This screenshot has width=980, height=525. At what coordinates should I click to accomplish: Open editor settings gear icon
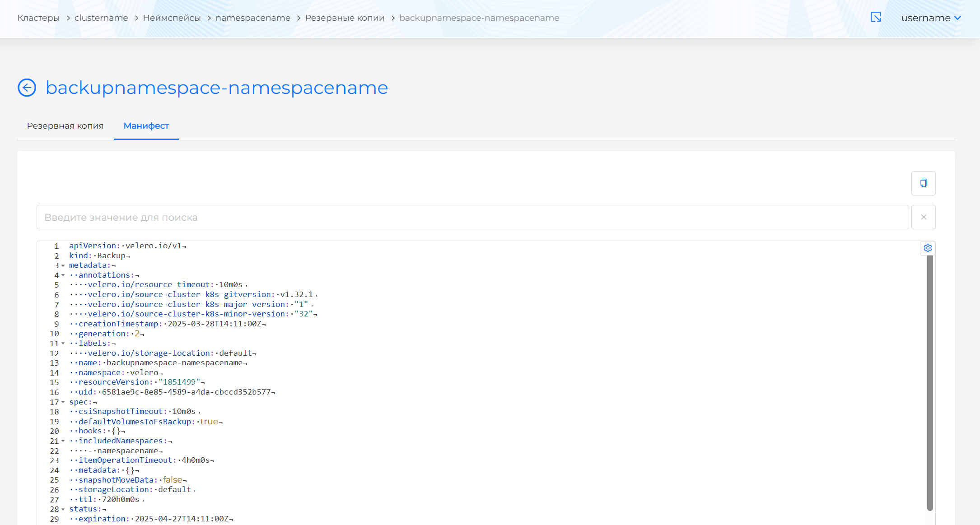(x=928, y=248)
